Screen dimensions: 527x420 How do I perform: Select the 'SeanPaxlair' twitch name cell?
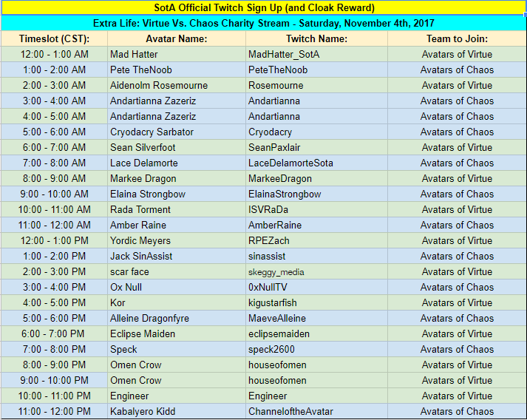(316, 147)
